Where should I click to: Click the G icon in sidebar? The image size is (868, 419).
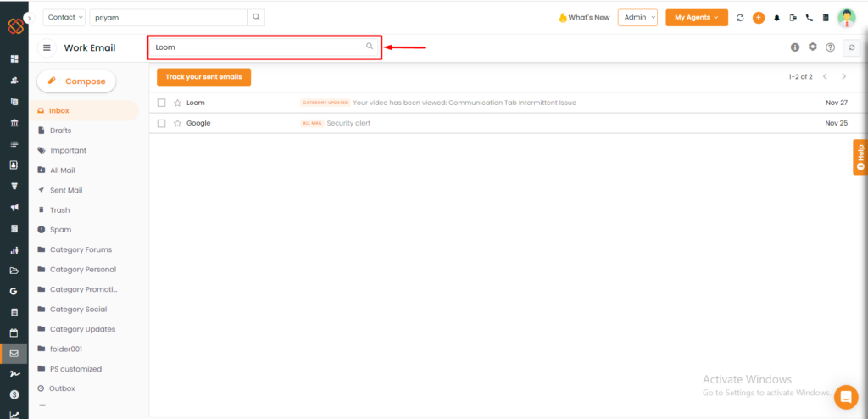(14, 292)
